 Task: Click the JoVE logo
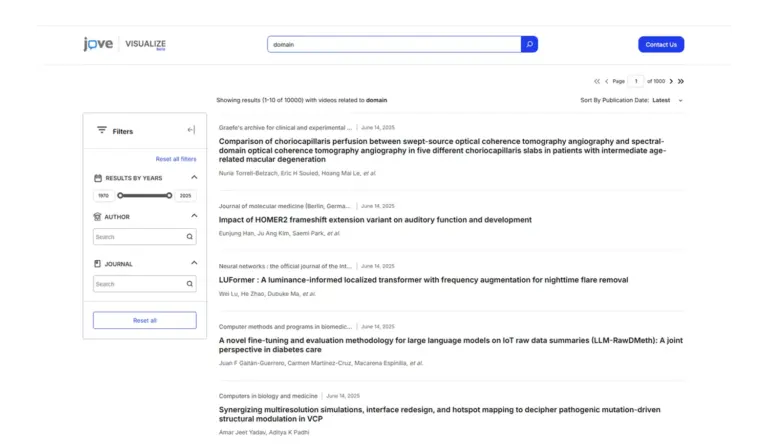click(x=98, y=44)
